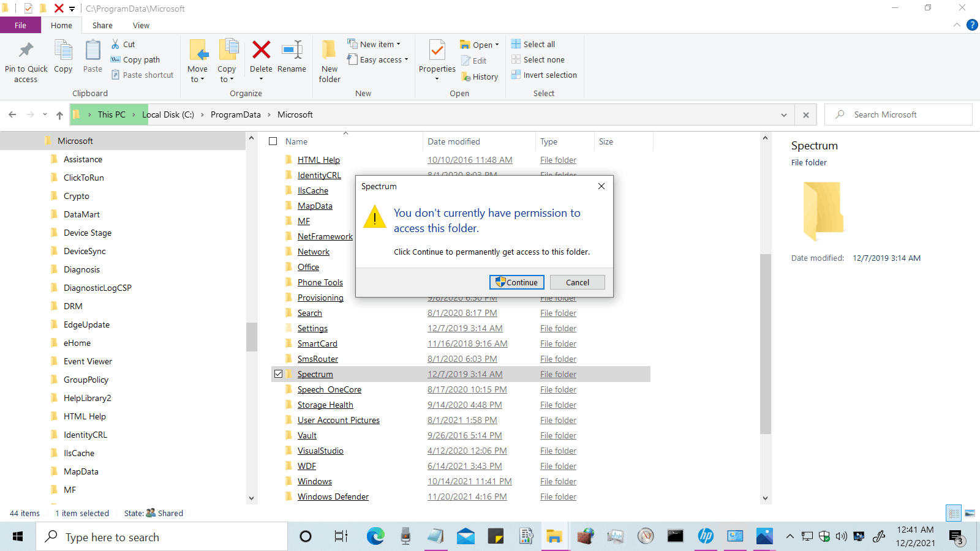980x551 pixels.
Task: Click the file list vertical scrollbar
Action: (766, 343)
